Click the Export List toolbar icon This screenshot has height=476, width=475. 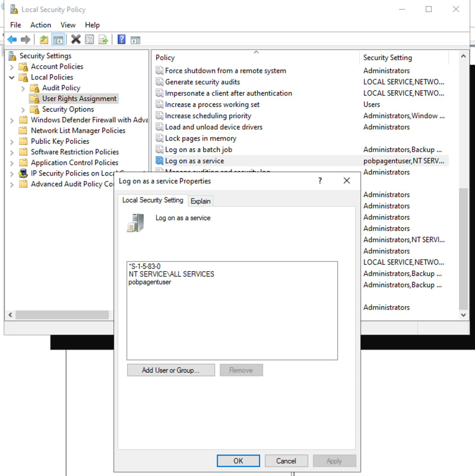pyautogui.click(x=103, y=39)
